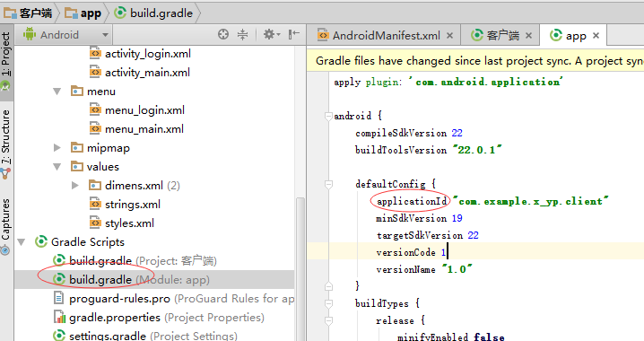Screen dimensions: 644x341
Task: Click 'com.example.x_yp.client' string in editor
Action: pyautogui.click(x=531, y=201)
